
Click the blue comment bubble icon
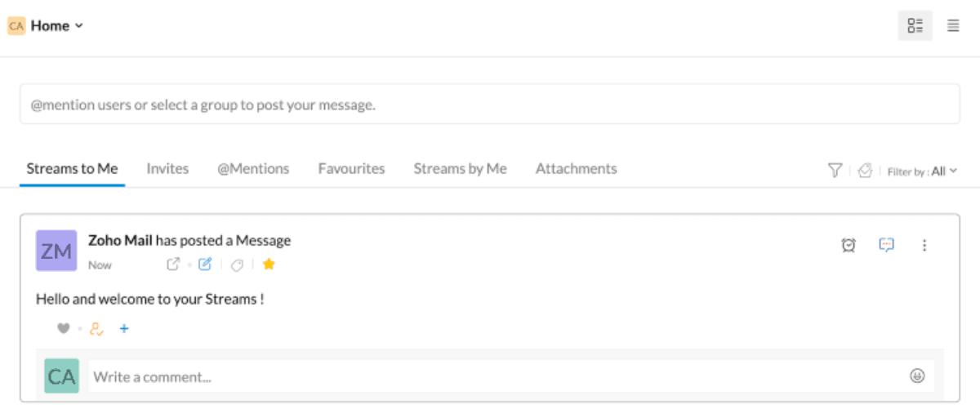(886, 244)
